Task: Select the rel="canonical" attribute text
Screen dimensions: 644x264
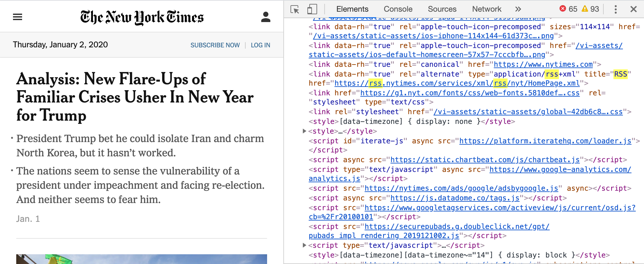Action: coord(431,64)
